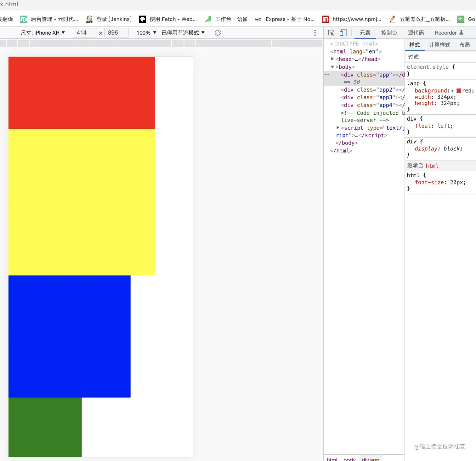This screenshot has width=476, height=461.
Task: Collapse the body element node
Action: pyautogui.click(x=332, y=67)
